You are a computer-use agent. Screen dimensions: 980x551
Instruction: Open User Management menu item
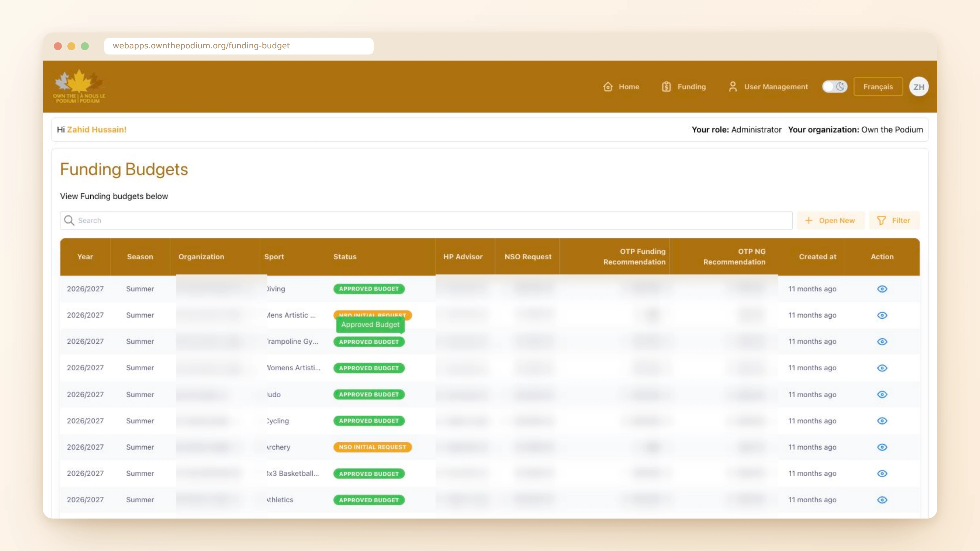(768, 87)
